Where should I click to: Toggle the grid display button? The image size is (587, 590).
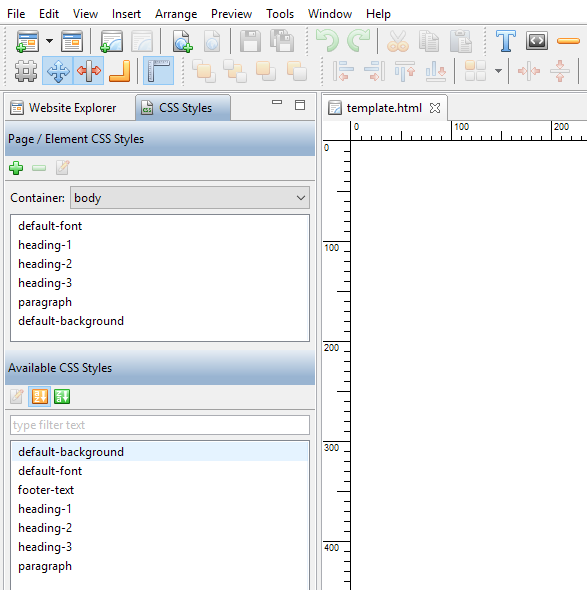pos(26,71)
